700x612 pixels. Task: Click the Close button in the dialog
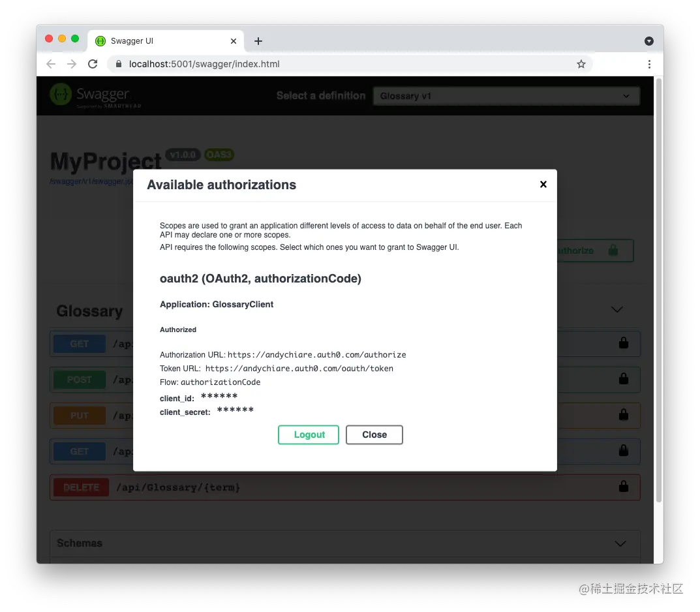[x=374, y=435]
